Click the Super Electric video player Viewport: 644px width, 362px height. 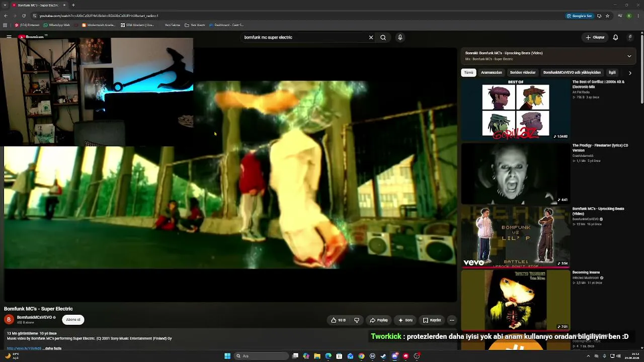[230, 174]
